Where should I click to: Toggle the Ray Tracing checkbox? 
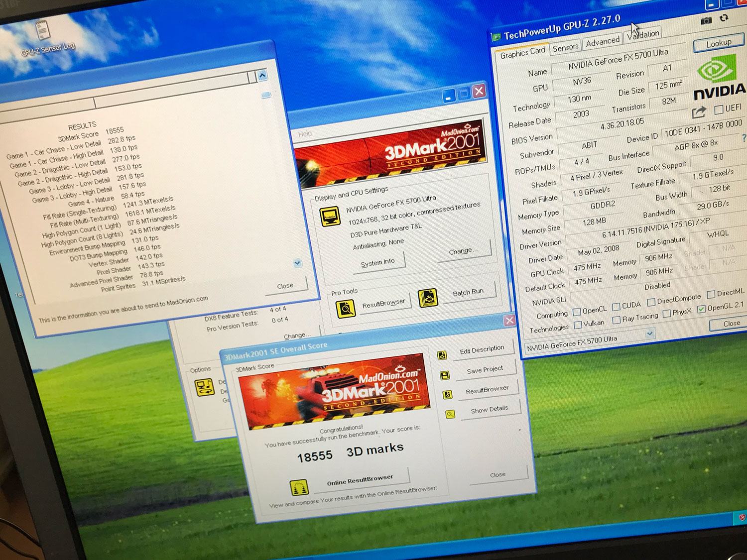[x=617, y=320]
